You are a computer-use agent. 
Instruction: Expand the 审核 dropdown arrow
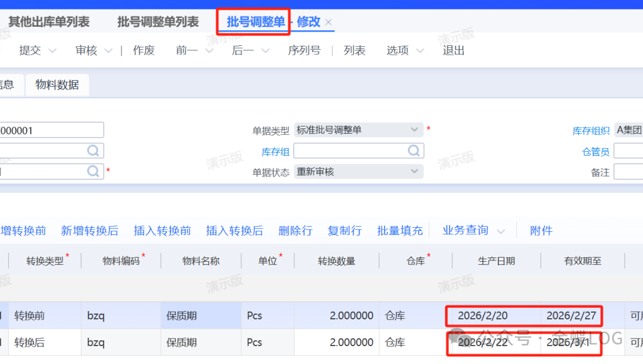pos(108,51)
